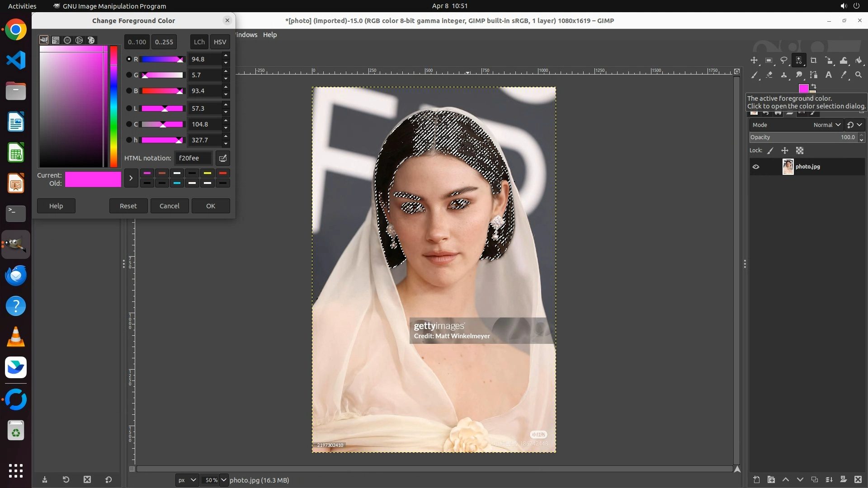The image size is (868, 488).
Task: Click the Reset button in color dialog
Action: click(x=128, y=206)
